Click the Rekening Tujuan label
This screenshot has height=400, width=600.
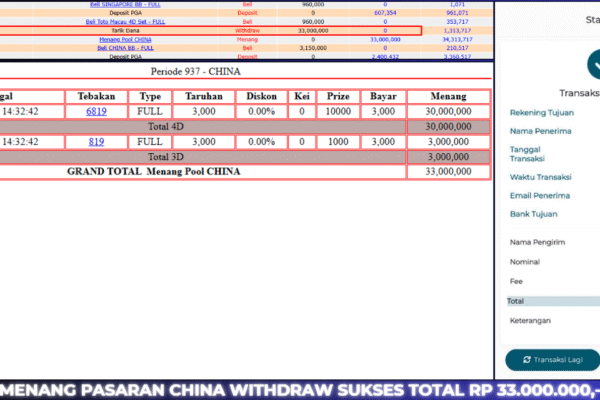point(542,113)
